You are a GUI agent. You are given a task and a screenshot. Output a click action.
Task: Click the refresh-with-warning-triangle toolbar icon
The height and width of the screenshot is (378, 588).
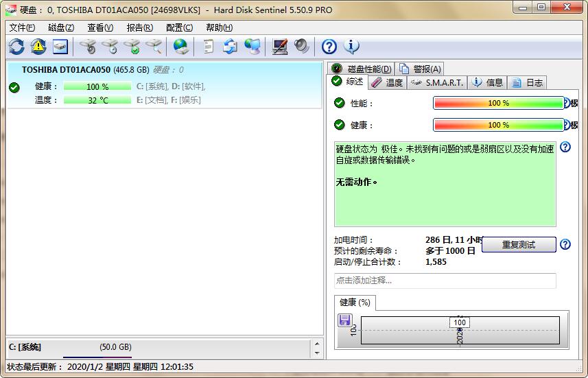click(38, 47)
